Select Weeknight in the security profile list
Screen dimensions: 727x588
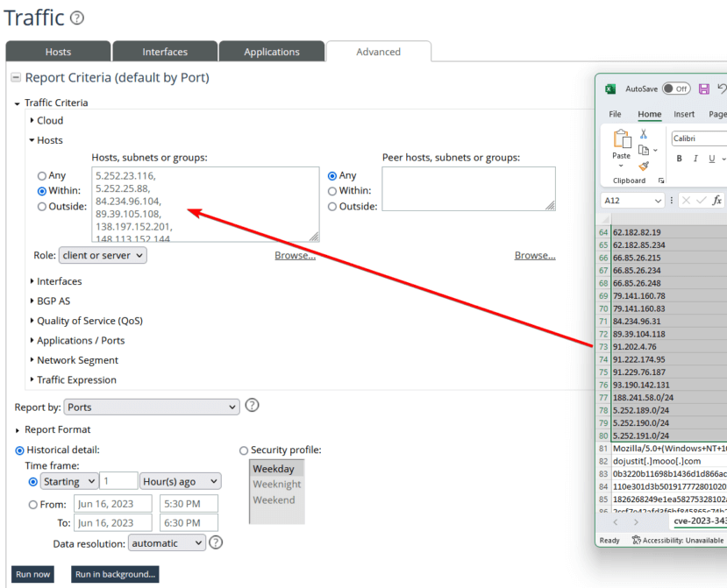click(x=277, y=485)
